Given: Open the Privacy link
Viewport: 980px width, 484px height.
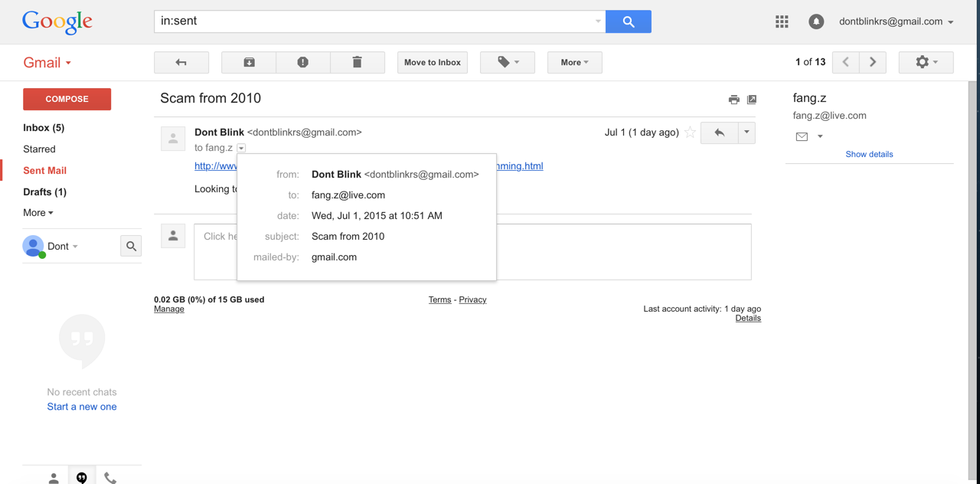Looking at the screenshot, I should pos(472,299).
